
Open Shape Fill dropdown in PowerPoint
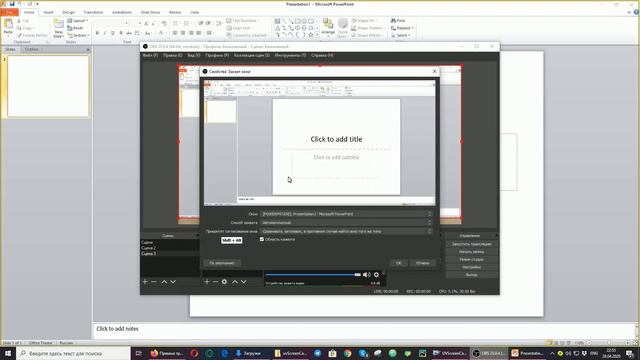(364, 21)
